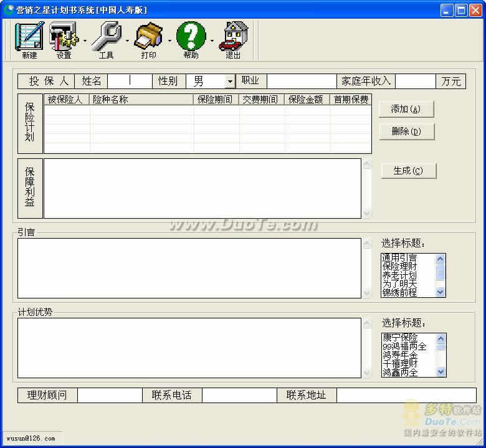
Task: Expand the dropdown arrow beside 设置
Action: (85, 42)
